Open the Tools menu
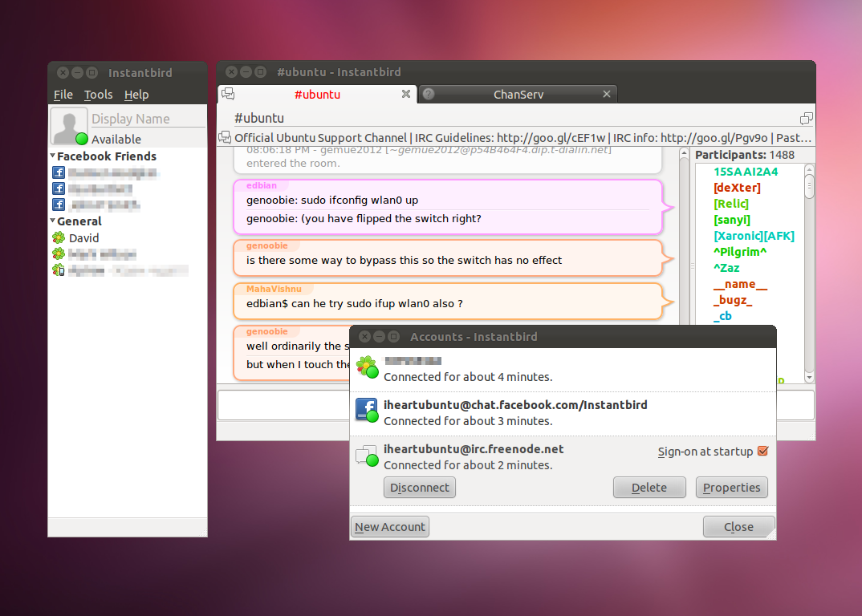862x616 pixels. (x=99, y=95)
